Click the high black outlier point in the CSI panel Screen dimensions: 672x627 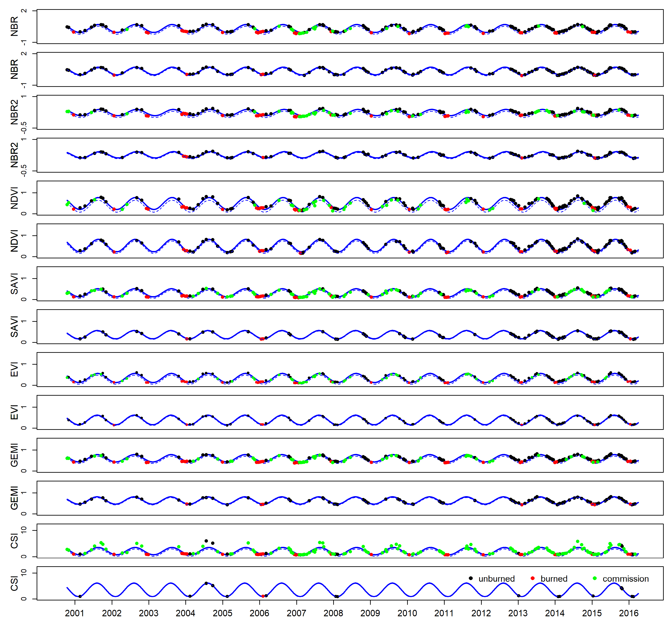207,540
